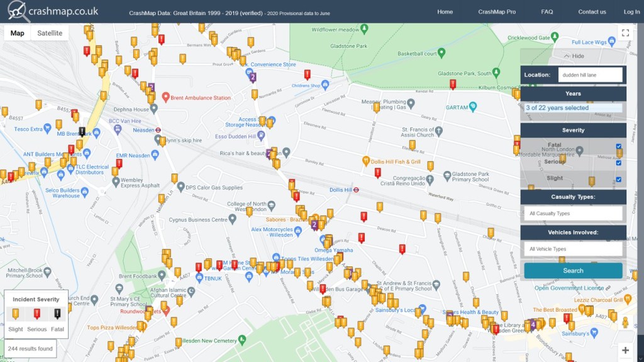The height and width of the screenshot is (362, 644).
Task: Expand the All Vehicle Types dropdown
Action: click(573, 249)
